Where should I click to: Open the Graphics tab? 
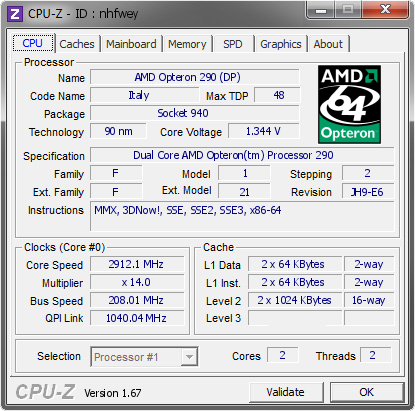[x=281, y=44]
